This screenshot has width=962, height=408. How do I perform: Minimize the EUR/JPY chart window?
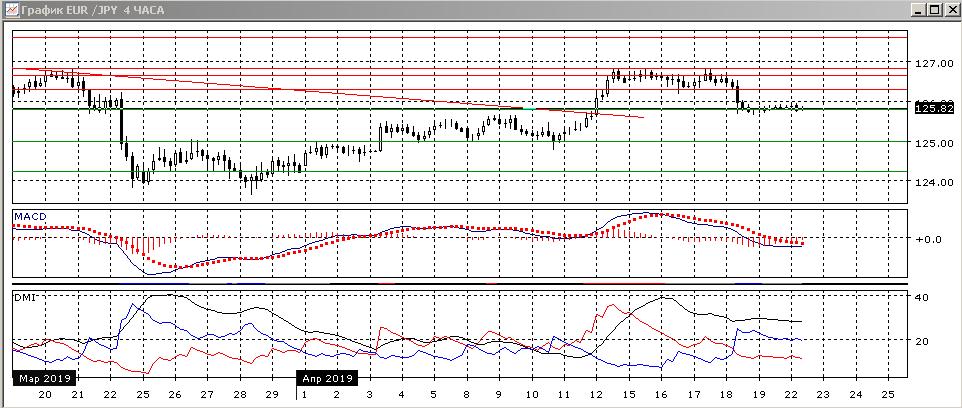pyautogui.click(x=917, y=10)
